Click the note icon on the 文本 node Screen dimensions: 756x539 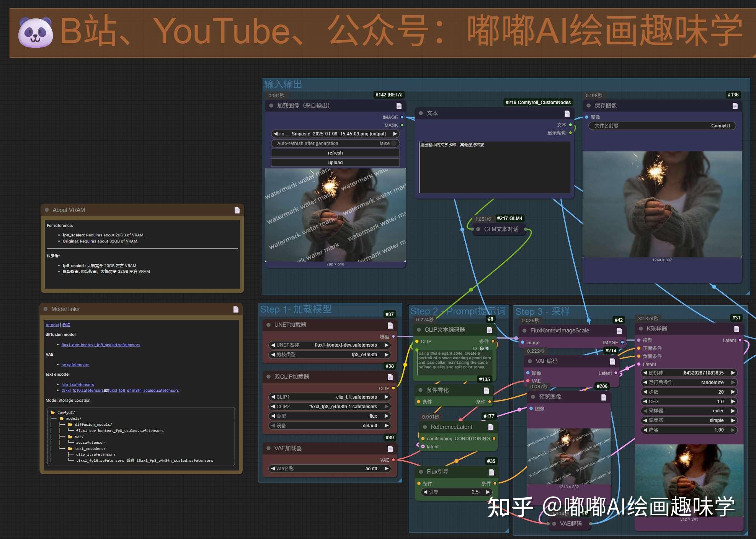pyautogui.click(x=566, y=113)
